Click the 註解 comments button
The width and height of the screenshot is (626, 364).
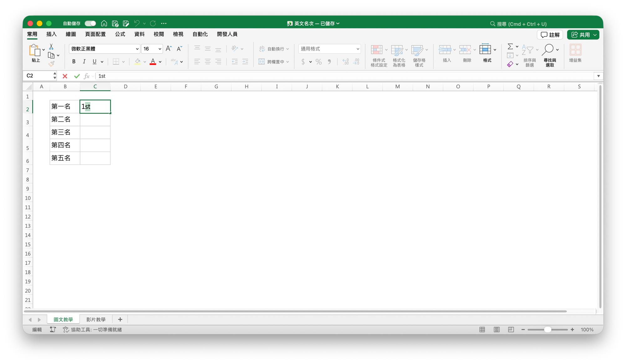550,35
